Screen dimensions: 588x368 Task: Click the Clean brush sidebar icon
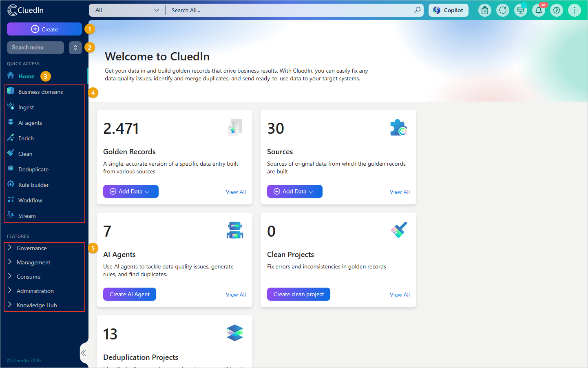(11, 153)
